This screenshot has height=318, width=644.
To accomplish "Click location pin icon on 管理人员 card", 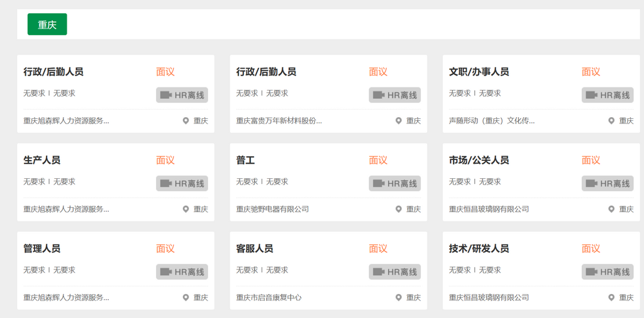I will (x=186, y=297).
